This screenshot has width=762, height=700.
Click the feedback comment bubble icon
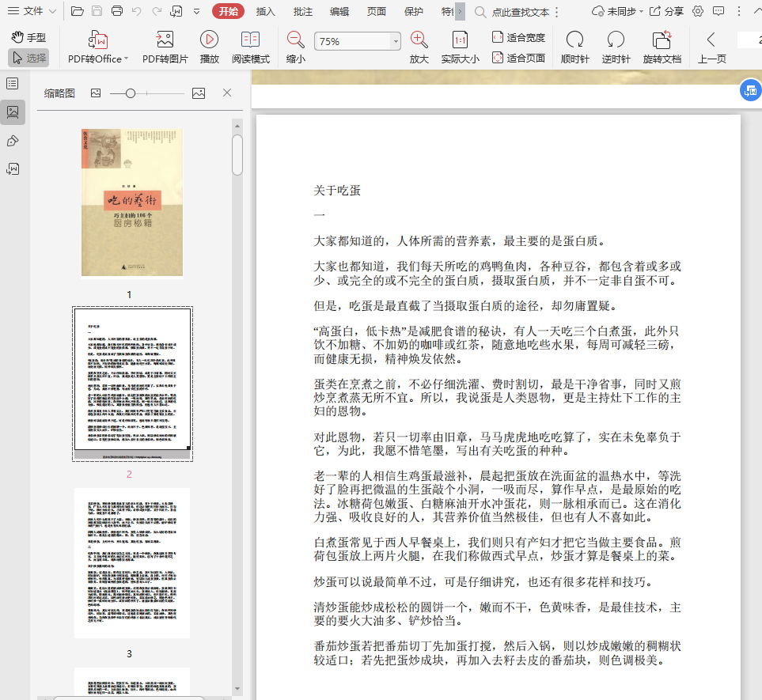click(x=718, y=11)
